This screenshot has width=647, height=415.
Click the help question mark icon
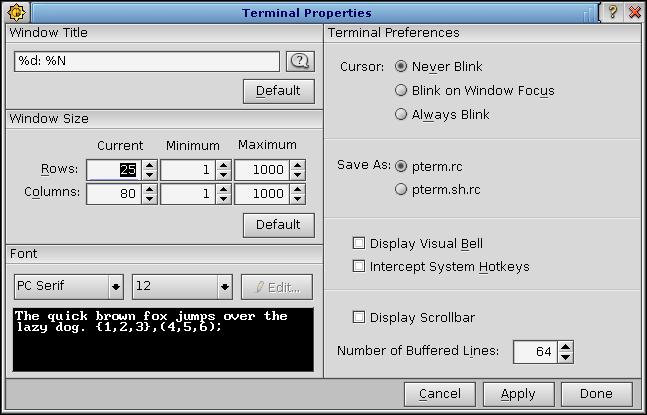[611, 12]
